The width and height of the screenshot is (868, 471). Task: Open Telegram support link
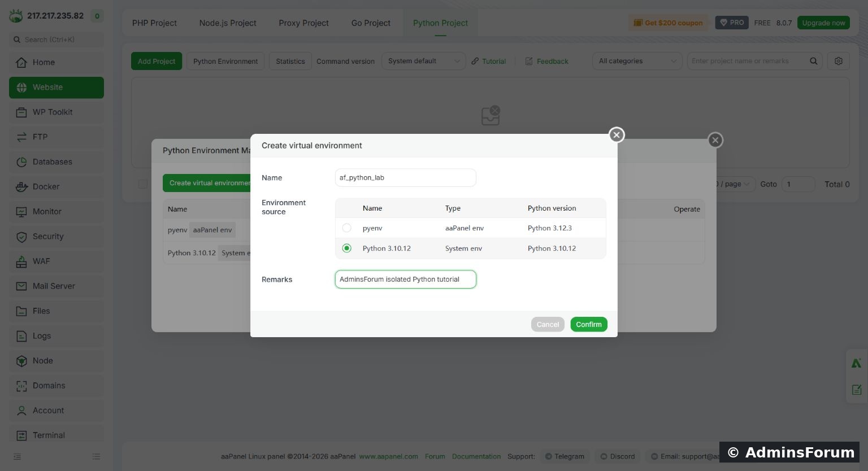pyautogui.click(x=565, y=456)
